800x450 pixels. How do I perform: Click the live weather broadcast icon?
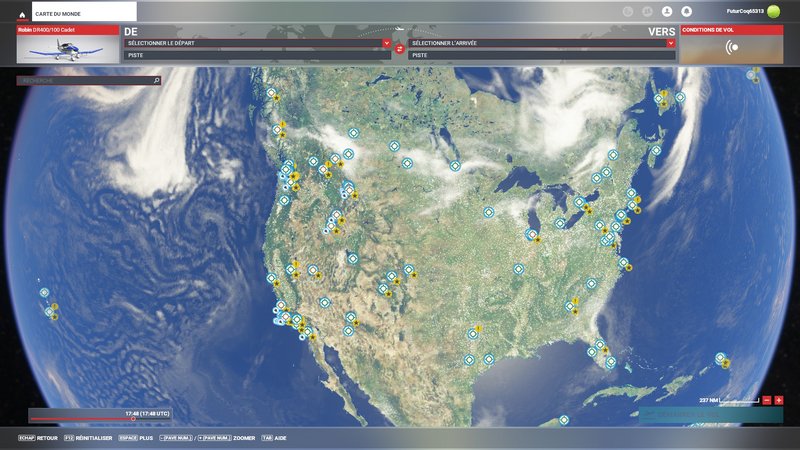coord(732,48)
